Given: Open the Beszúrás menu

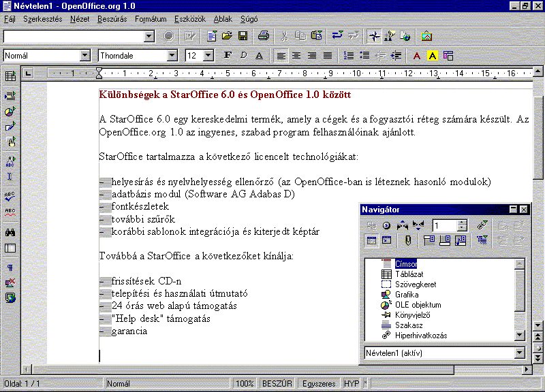Looking at the screenshot, I should click(112, 19).
